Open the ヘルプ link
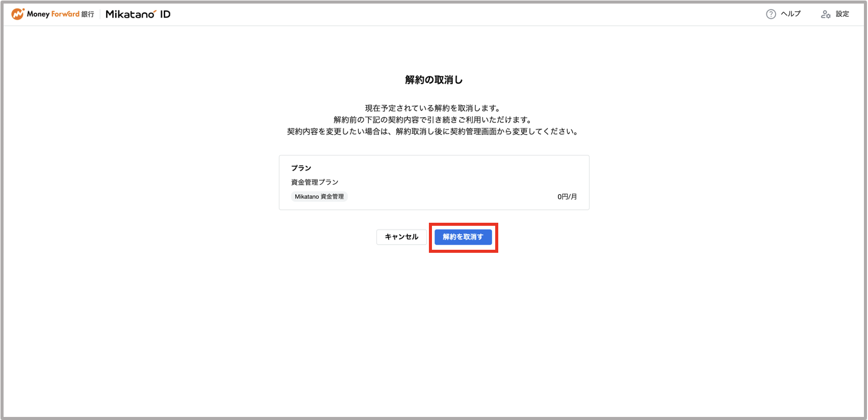Screen dimensions: 868x420 point(790,14)
